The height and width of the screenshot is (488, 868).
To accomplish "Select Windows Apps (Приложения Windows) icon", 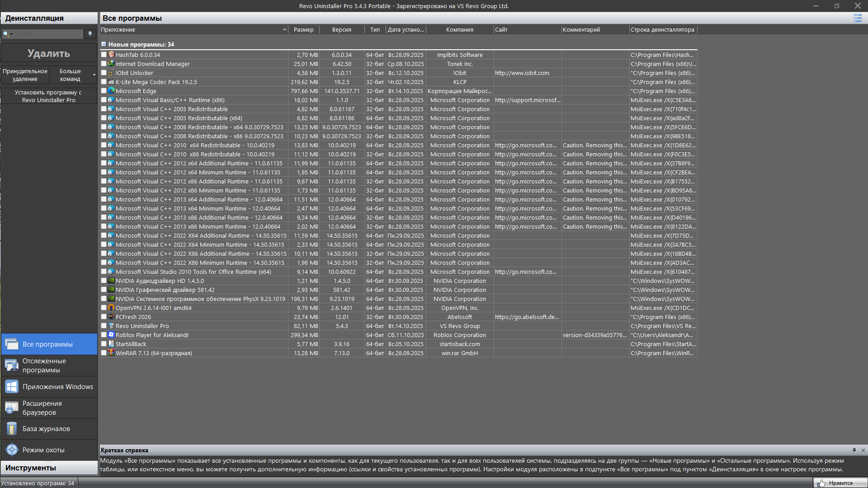I will coord(12,387).
